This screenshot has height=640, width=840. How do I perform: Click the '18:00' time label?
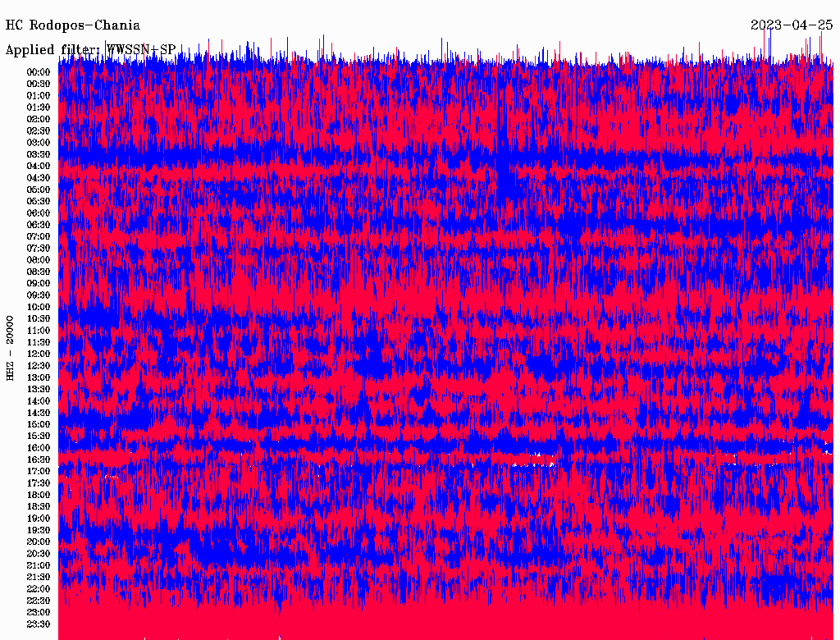click(x=39, y=495)
